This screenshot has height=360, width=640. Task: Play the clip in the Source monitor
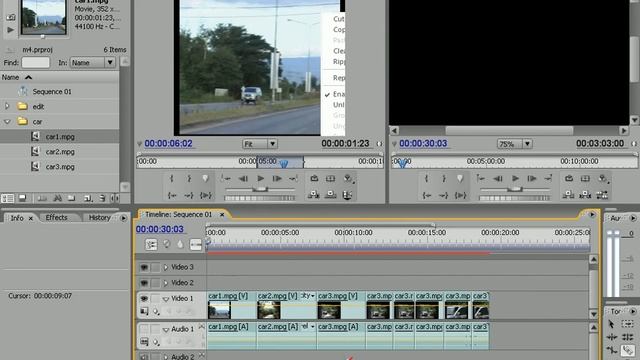pyautogui.click(x=260, y=178)
